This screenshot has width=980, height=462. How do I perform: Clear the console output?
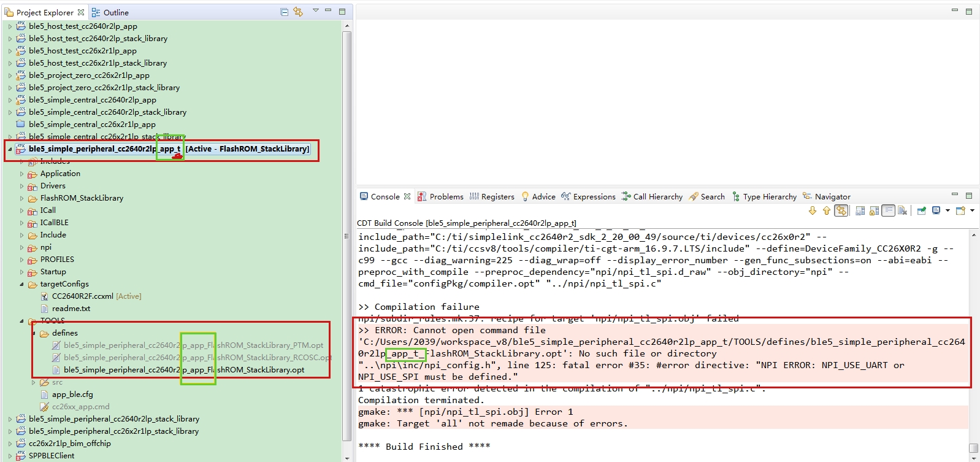click(x=902, y=210)
